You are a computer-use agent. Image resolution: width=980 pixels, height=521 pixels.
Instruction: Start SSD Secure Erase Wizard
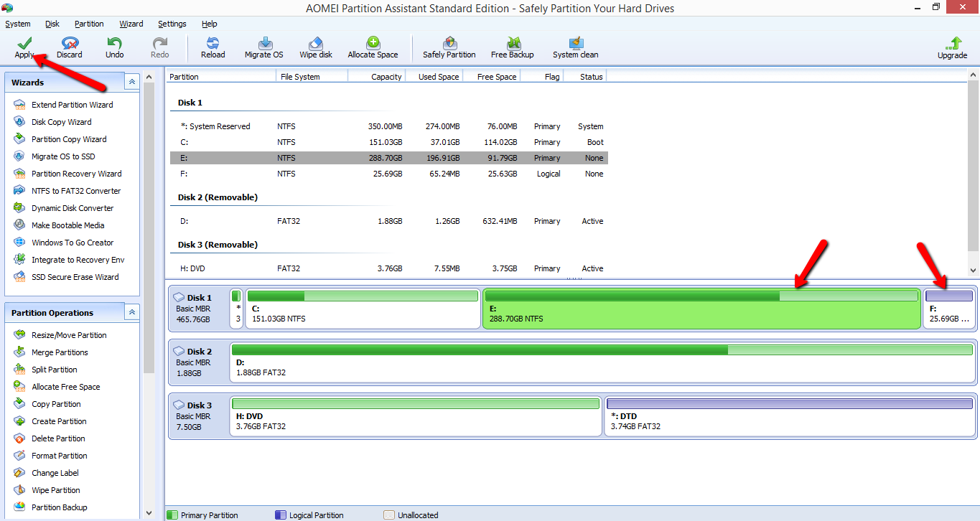pyautogui.click(x=75, y=277)
